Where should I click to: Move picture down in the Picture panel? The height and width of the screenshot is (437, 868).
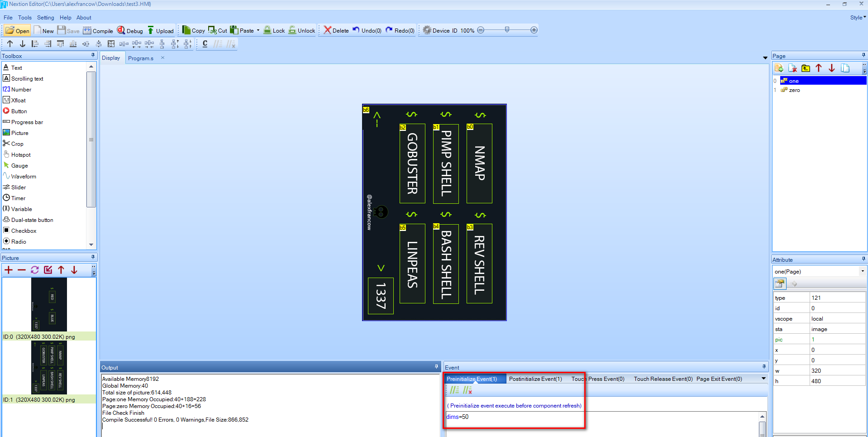pos(74,270)
